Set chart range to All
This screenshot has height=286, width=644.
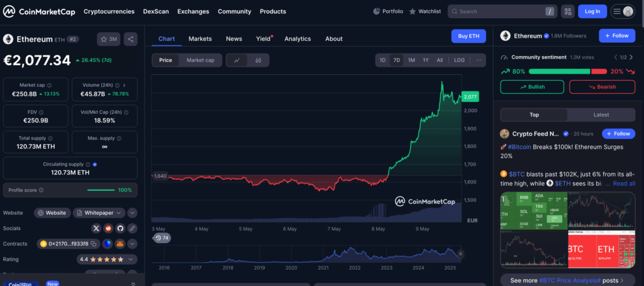[440, 60]
